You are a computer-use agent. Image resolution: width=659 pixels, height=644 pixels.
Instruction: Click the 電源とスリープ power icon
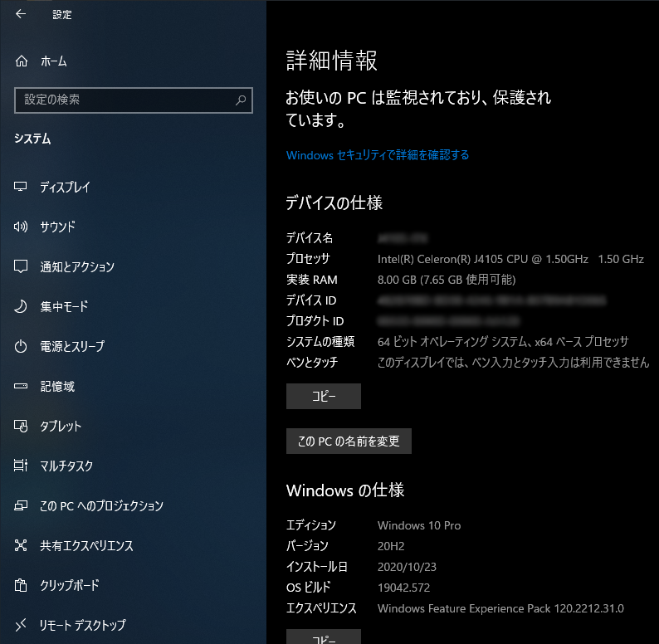[21, 346]
